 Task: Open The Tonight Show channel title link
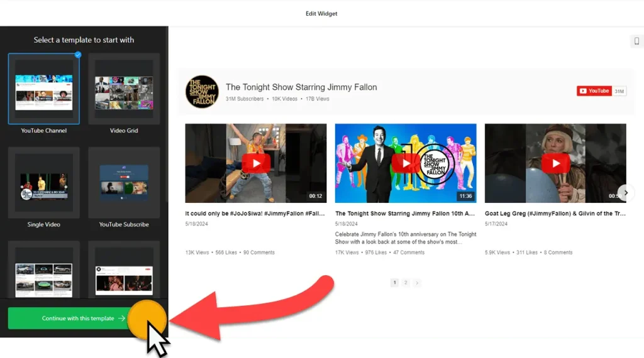pyautogui.click(x=301, y=87)
